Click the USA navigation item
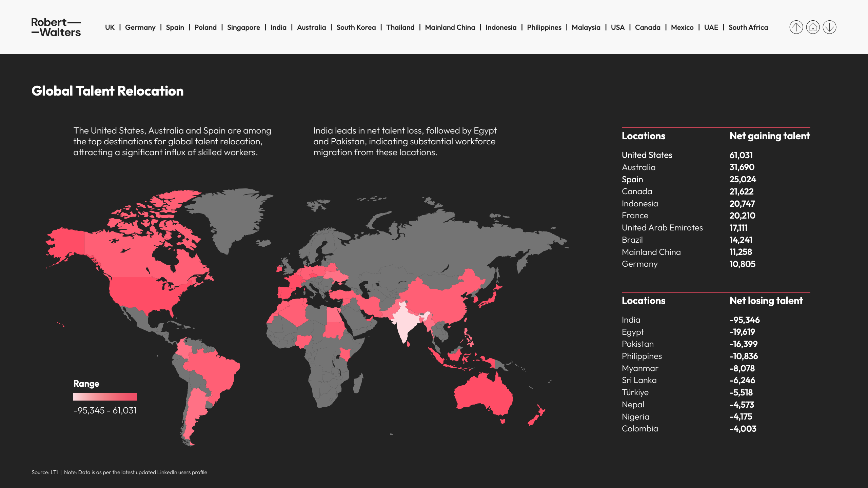The height and width of the screenshot is (488, 868). coord(617,27)
